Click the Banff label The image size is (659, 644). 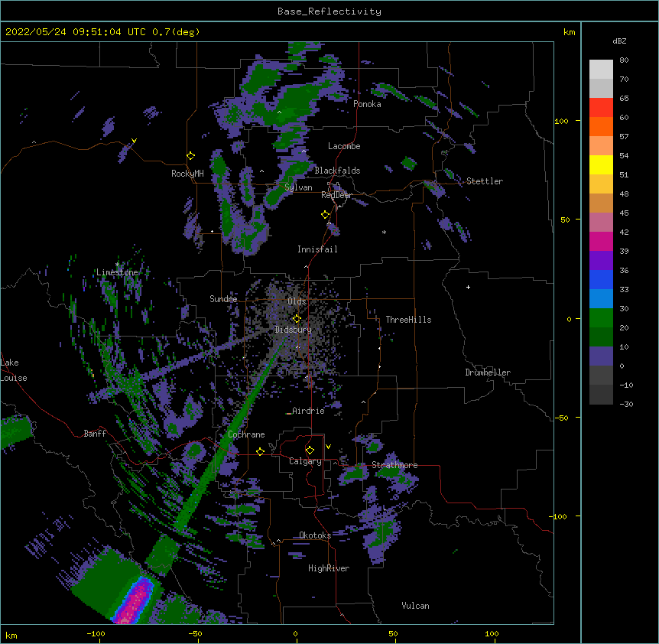[95, 434]
